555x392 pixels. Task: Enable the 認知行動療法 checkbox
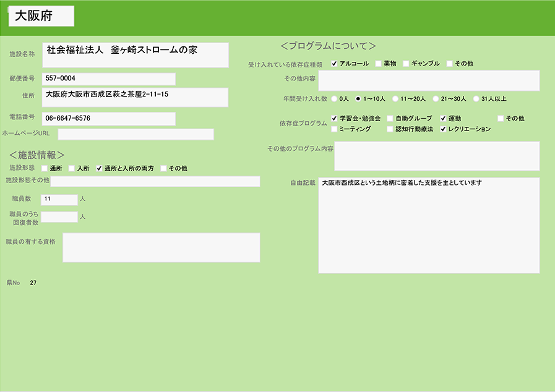pyautogui.click(x=390, y=129)
